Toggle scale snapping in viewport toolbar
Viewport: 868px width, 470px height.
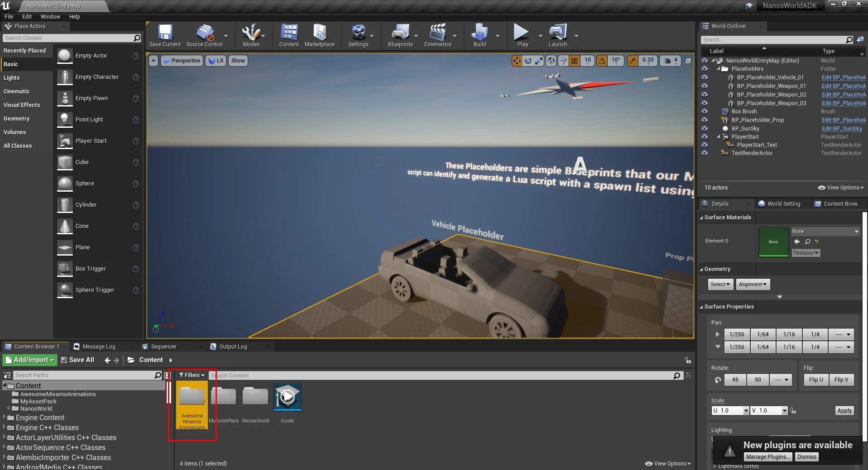tap(633, 61)
